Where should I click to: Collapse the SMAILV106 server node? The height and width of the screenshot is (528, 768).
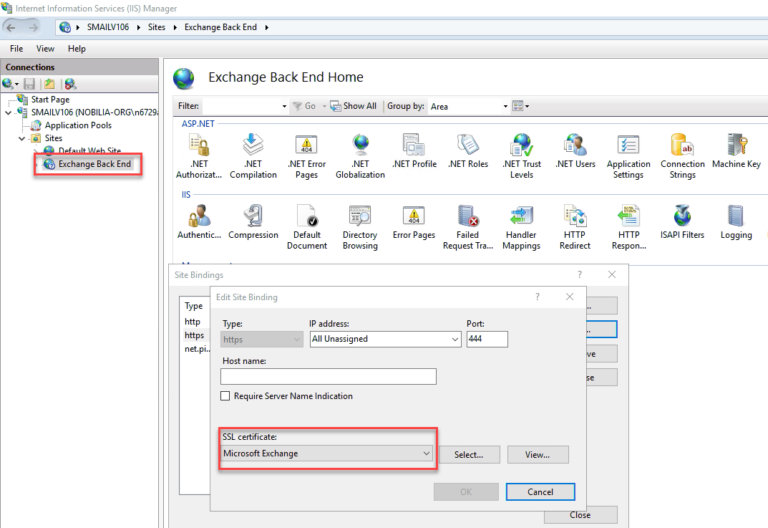8,113
